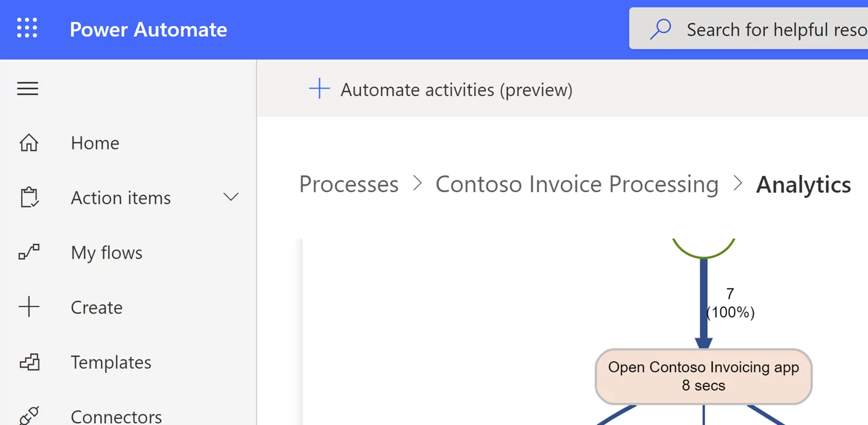The width and height of the screenshot is (868, 425).
Task: Click the Create plus icon in sidebar
Action: point(29,307)
